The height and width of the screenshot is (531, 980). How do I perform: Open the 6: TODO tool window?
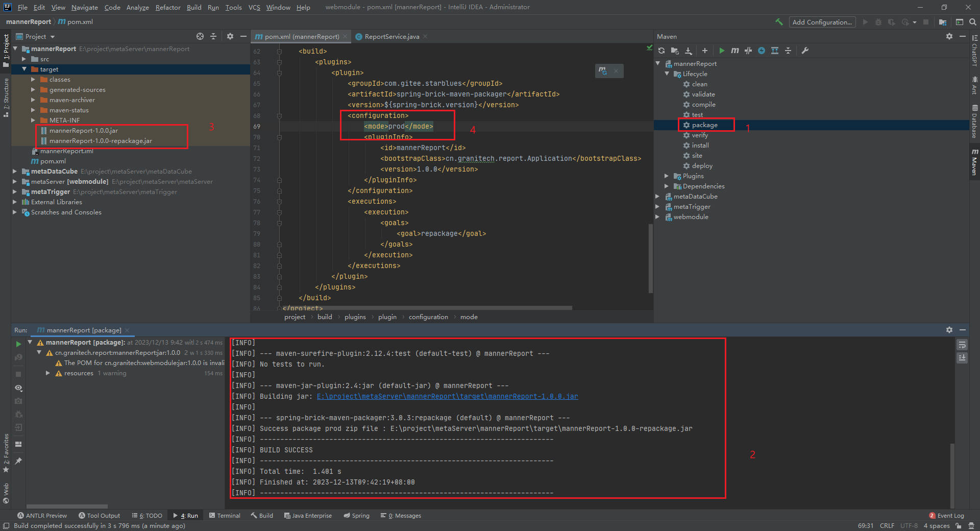click(147, 516)
